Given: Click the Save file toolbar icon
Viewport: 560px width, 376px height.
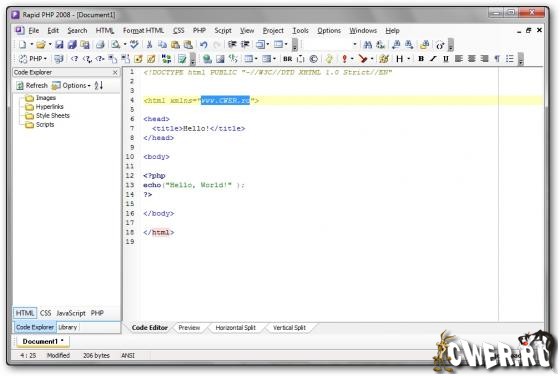Looking at the screenshot, I should [x=59, y=45].
